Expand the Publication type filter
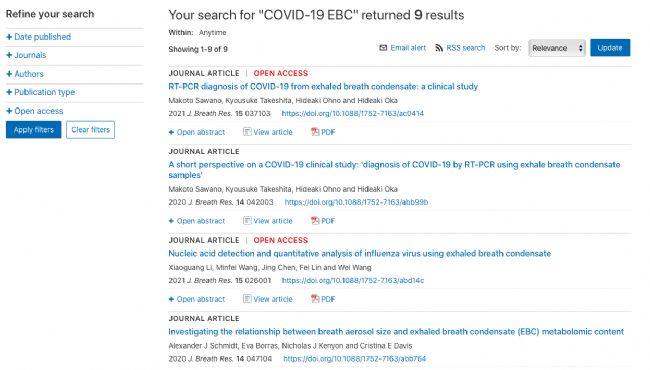The image size is (650, 370). 41,92
